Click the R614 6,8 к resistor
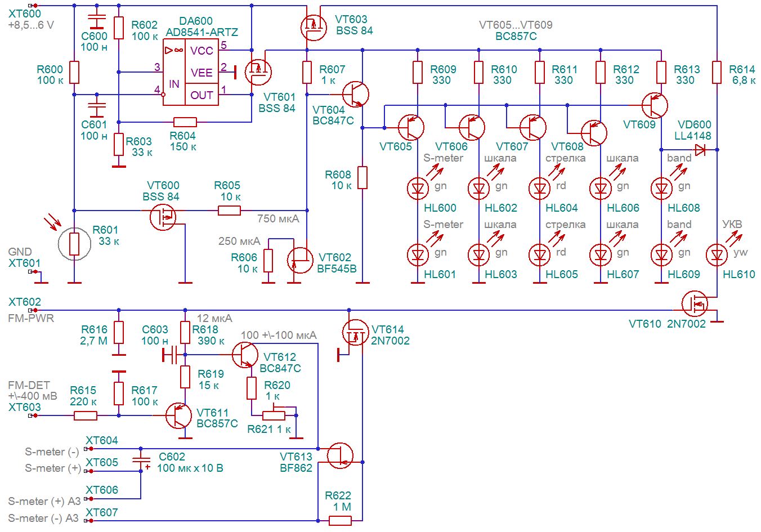The height and width of the screenshot is (532, 761). pos(717,72)
